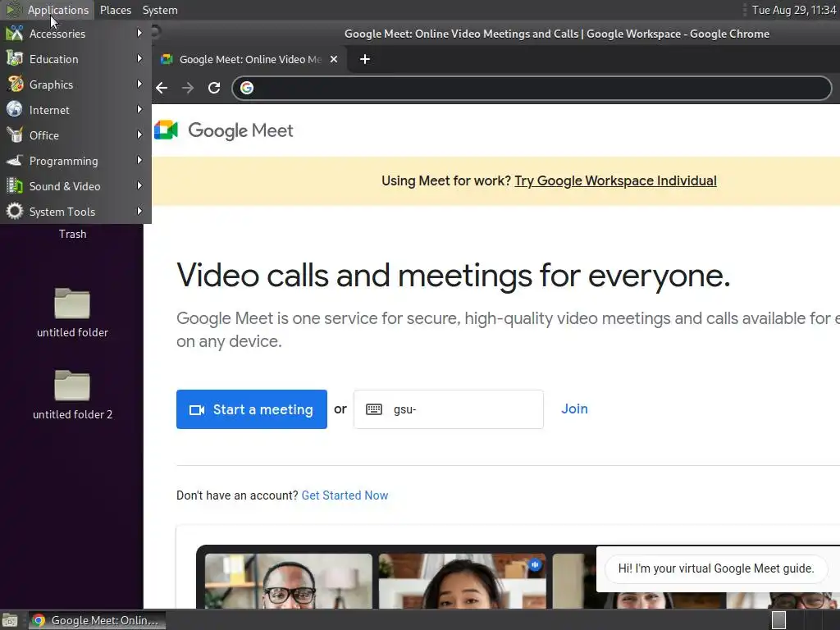Click the Video calls and meetings headline
The height and width of the screenshot is (630, 840).
(453, 276)
